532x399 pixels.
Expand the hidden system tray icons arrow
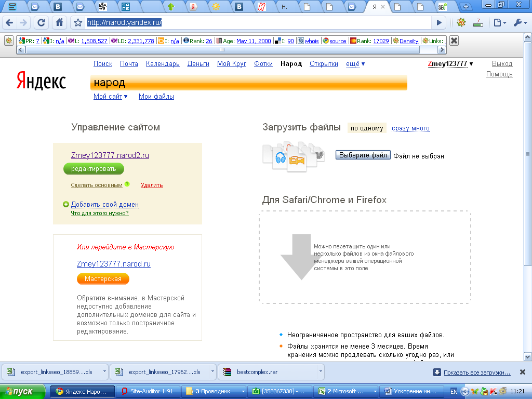pos(465,392)
